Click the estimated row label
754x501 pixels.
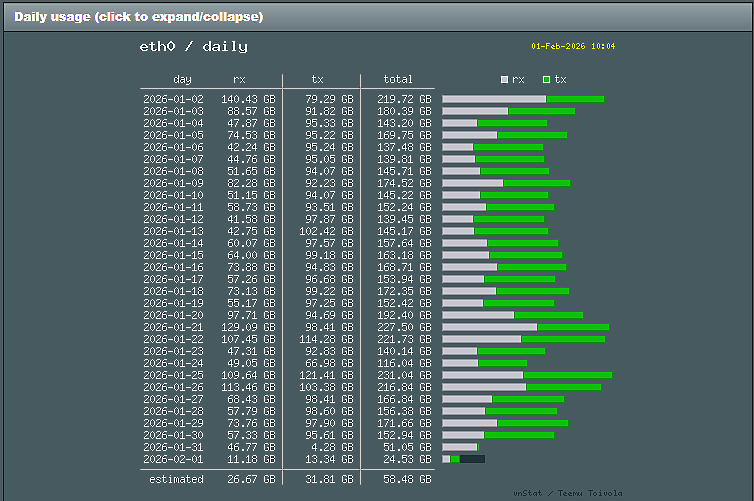176,479
